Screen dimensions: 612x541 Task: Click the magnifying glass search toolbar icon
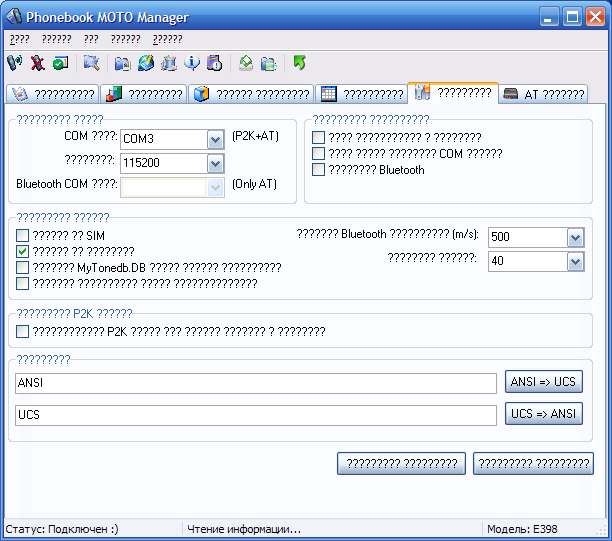pos(92,63)
